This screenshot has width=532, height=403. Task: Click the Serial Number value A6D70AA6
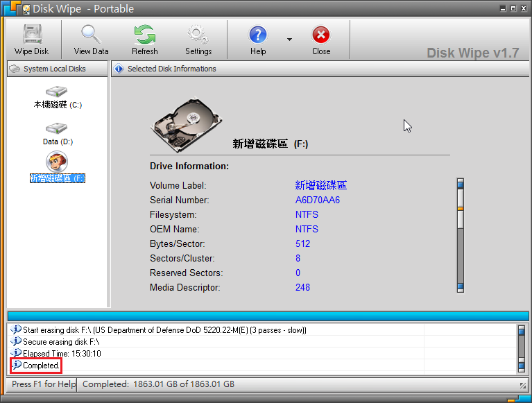(317, 200)
